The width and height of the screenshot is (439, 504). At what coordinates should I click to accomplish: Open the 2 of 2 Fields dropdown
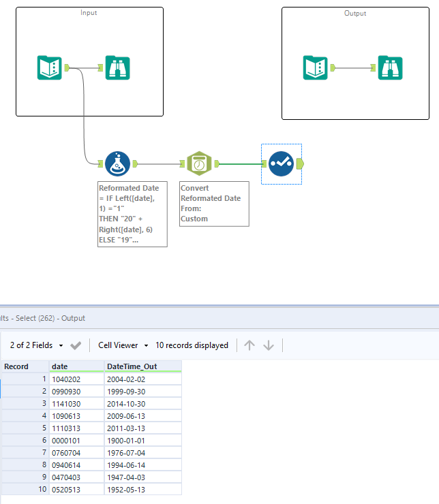36,345
